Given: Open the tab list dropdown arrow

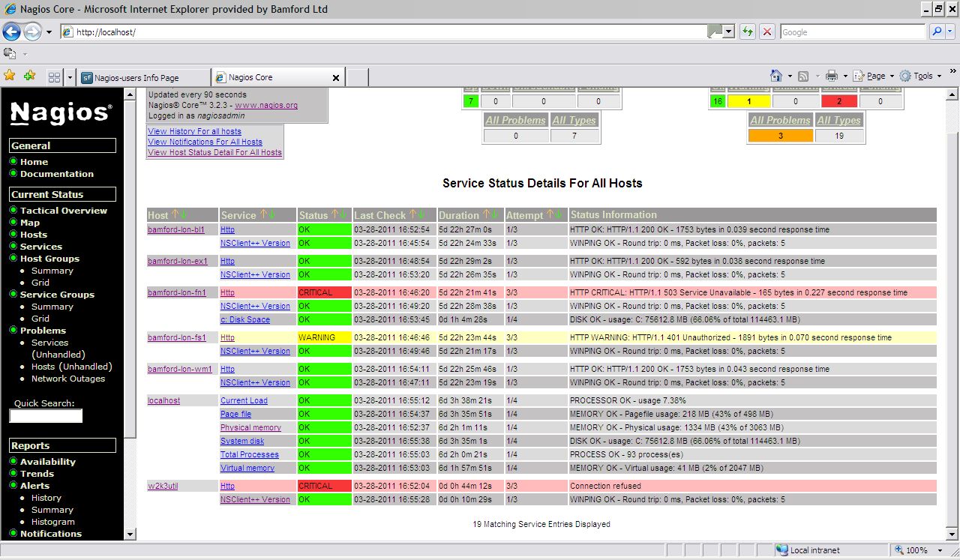Looking at the screenshot, I should click(70, 77).
